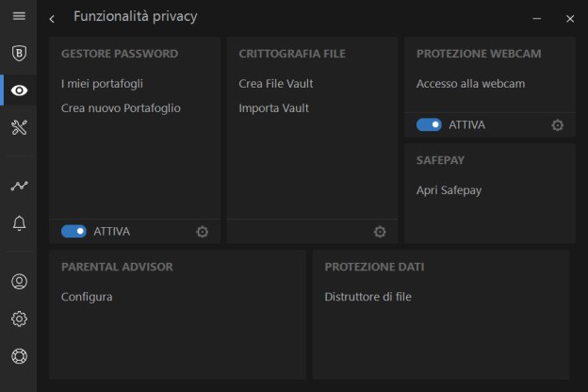Open I miei portafogli

102,83
